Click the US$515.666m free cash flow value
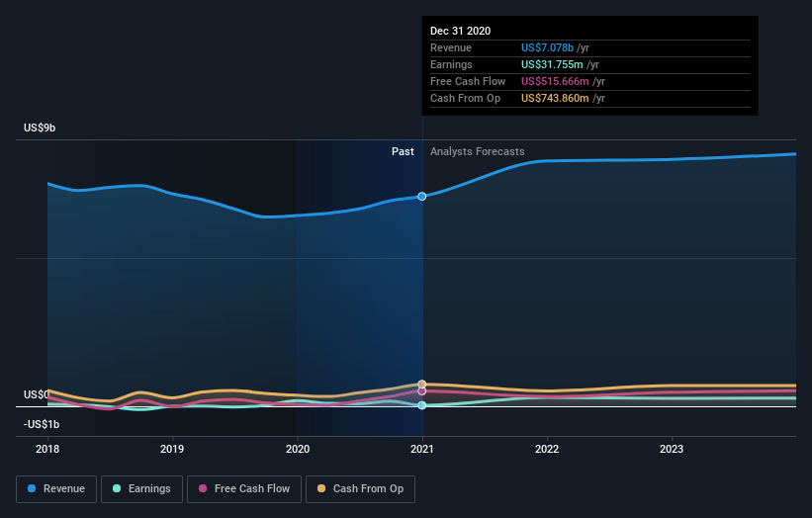The height and width of the screenshot is (518, 812). coord(555,81)
